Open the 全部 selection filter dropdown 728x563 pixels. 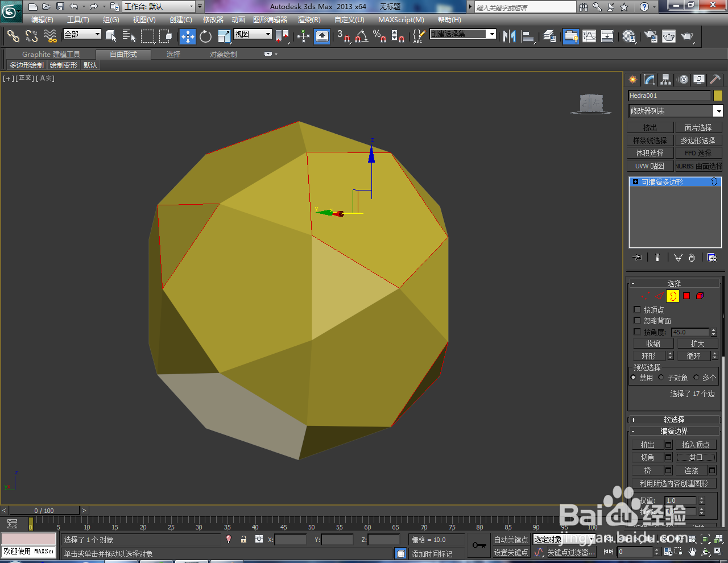[82, 34]
